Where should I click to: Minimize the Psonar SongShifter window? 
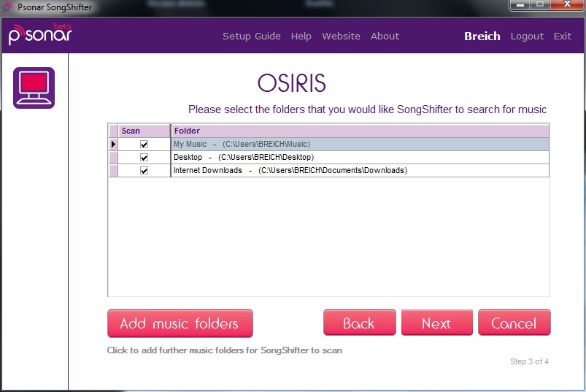point(520,5)
